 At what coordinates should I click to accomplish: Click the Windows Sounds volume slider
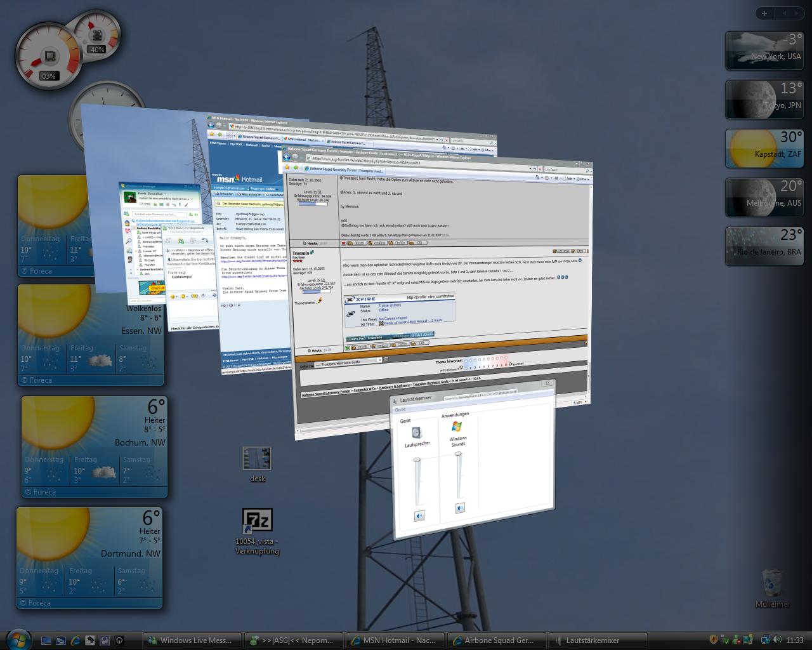coord(459,476)
